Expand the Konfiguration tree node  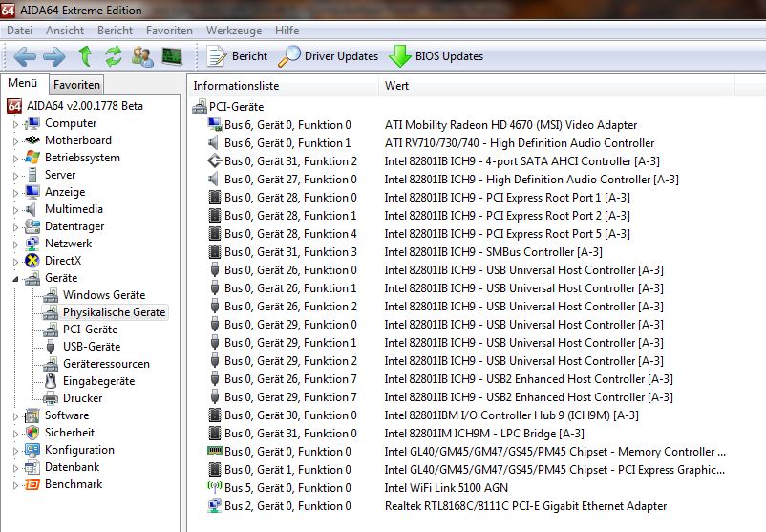tap(15, 451)
